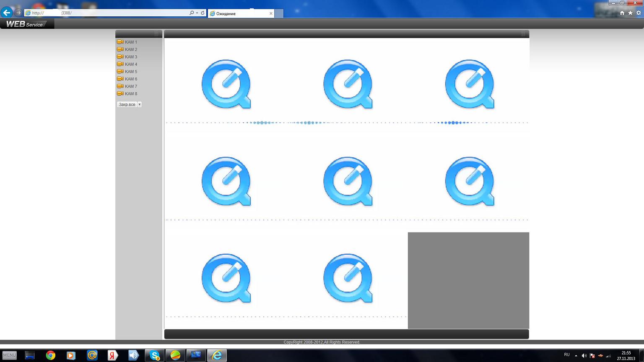Select the first row's middle QuickTime video cell
The image size is (644, 362).
coord(347,87)
